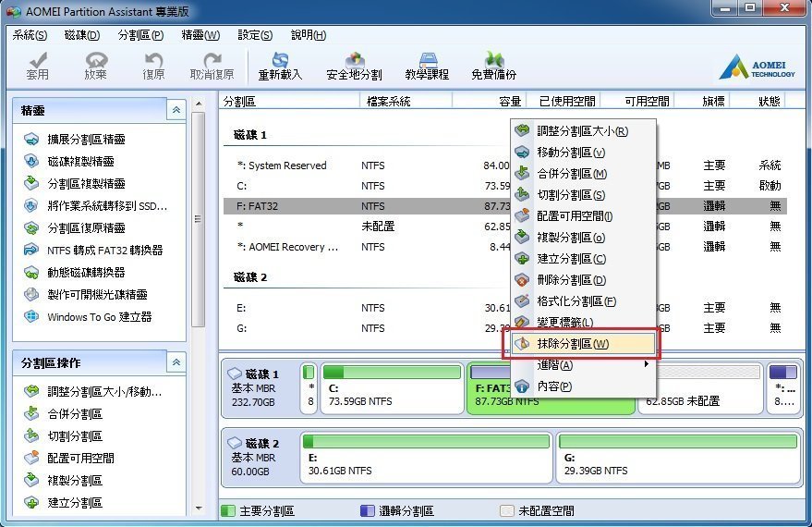Open 教學課程 (Tutorials) from the toolbar

click(x=427, y=66)
